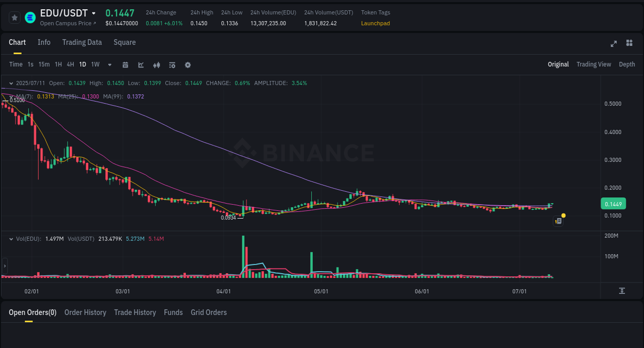Adjust volume scale with bottom-right icon
This screenshot has height=348, width=644.
click(621, 291)
